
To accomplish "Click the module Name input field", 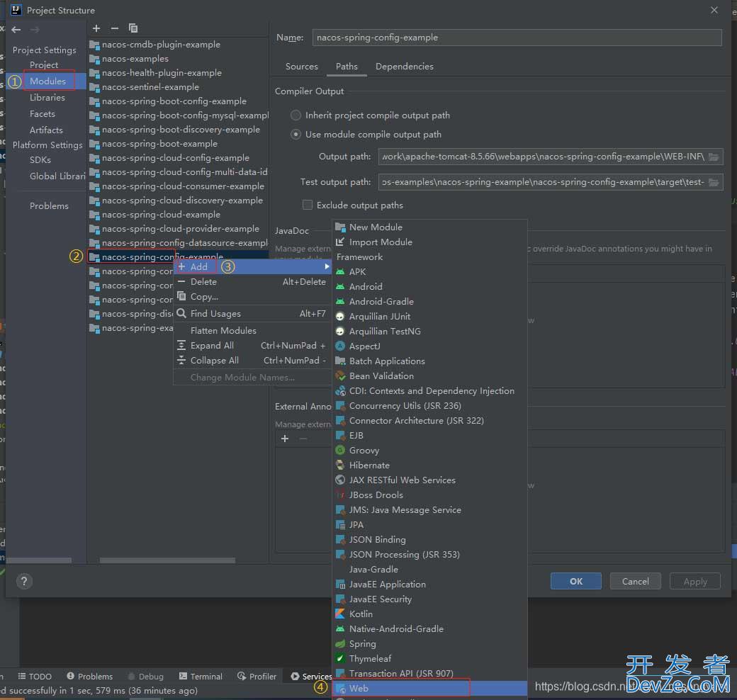I will tap(517, 38).
